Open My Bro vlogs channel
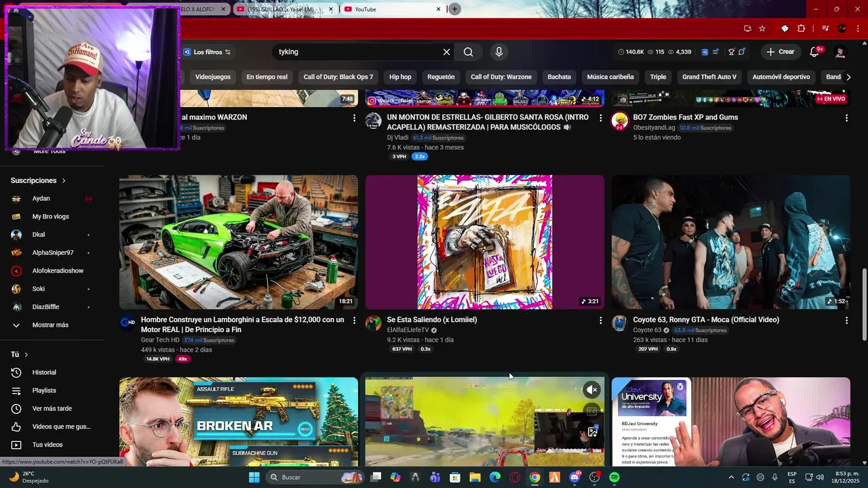This screenshot has width=868, height=488. click(x=52, y=217)
